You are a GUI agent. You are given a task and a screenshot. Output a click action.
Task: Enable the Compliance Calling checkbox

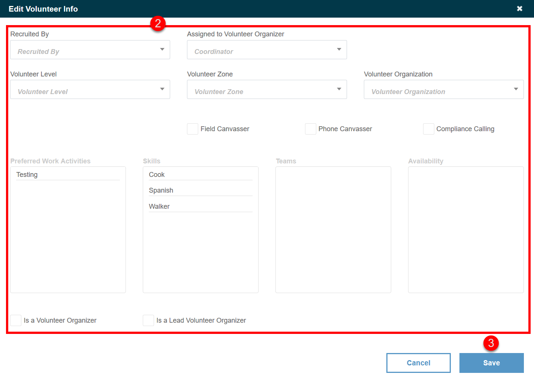[x=428, y=129]
